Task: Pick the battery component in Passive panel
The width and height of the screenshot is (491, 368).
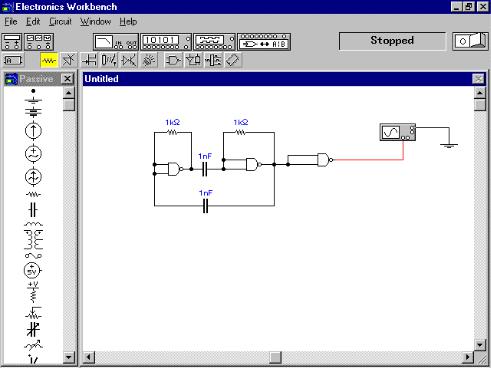Action: coord(33,112)
